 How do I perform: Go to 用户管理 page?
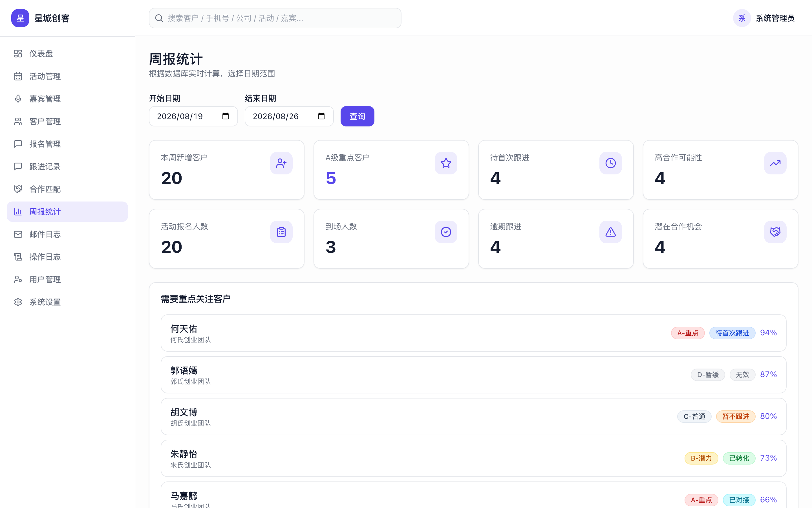tap(67, 279)
